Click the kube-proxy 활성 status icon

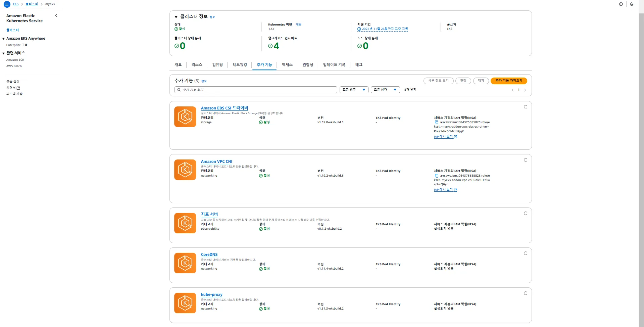[x=261, y=309]
